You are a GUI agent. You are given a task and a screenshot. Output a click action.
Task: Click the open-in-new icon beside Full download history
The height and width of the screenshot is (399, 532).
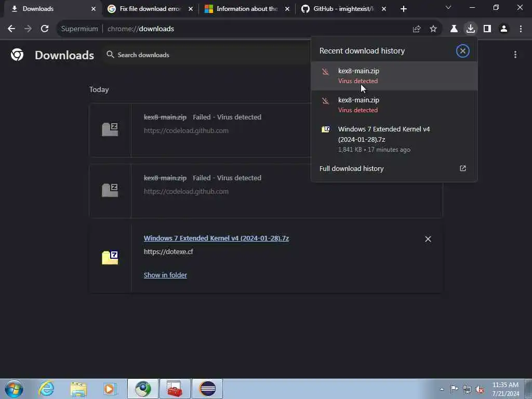[462, 168]
